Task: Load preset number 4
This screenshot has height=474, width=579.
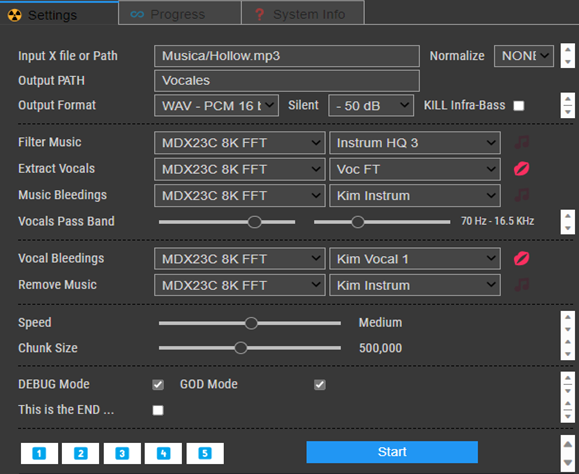Action: 163,453
